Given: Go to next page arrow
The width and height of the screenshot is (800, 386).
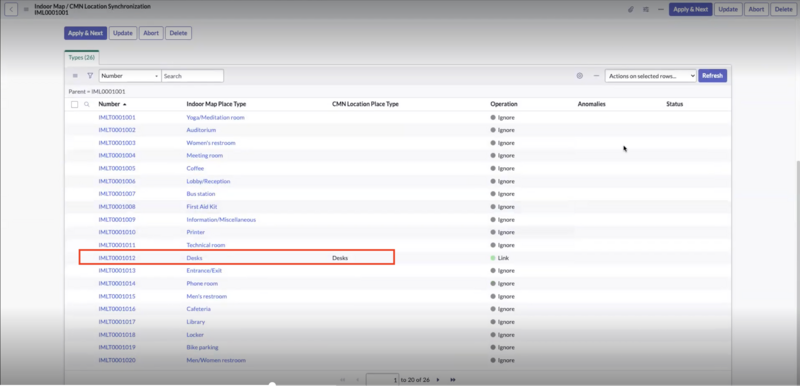Looking at the screenshot, I should coord(438,380).
